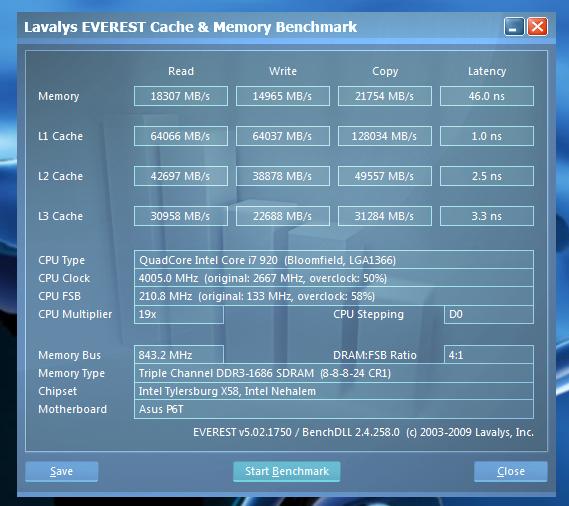Close the benchmark dialog via Close button
This screenshot has height=506, width=569.
[x=511, y=471]
